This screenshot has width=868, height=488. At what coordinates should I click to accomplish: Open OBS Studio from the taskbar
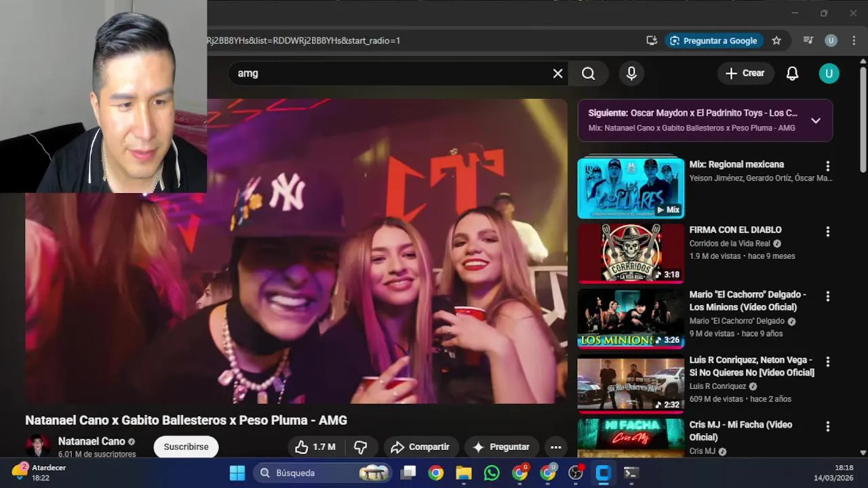[x=576, y=473]
